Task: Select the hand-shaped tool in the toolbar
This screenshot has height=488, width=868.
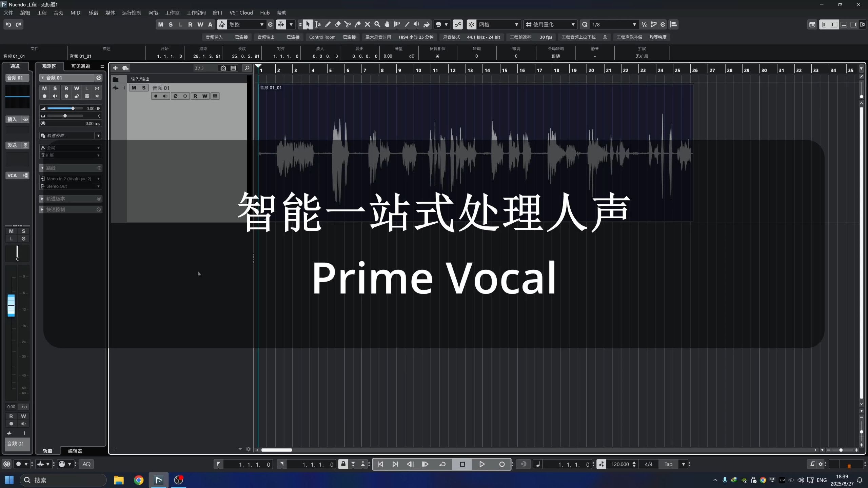Action: [387, 24]
